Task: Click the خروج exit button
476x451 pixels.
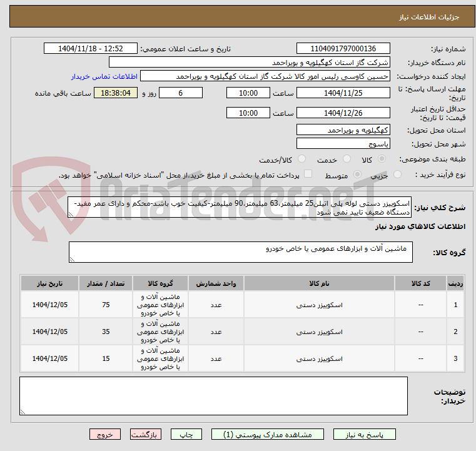Action: point(104,434)
